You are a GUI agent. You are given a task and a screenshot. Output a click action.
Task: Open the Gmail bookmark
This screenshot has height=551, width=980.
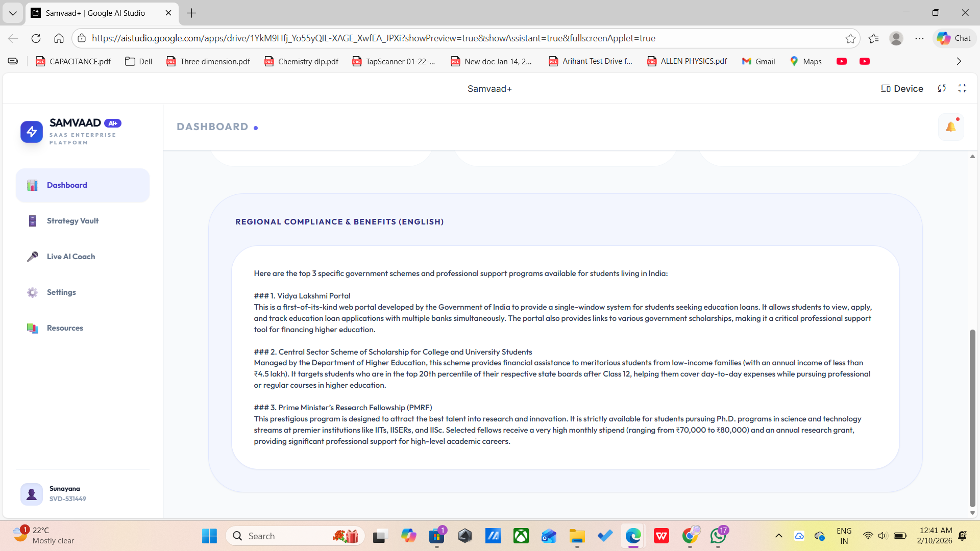point(758,61)
